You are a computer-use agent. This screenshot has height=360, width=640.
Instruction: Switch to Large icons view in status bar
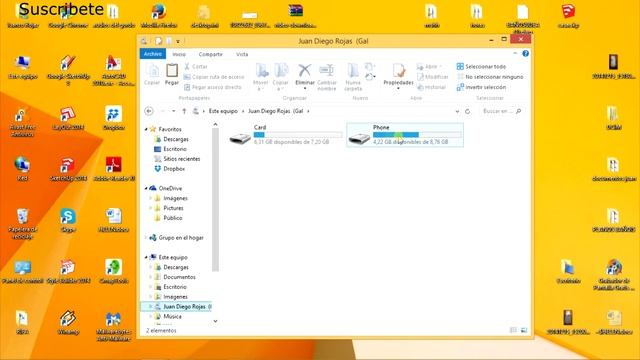coord(524,330)
